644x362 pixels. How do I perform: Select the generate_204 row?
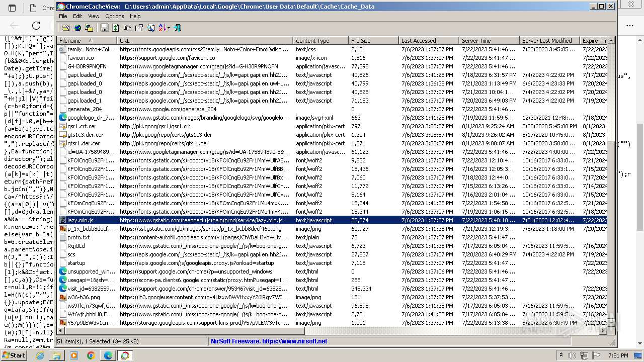[332, 109]
